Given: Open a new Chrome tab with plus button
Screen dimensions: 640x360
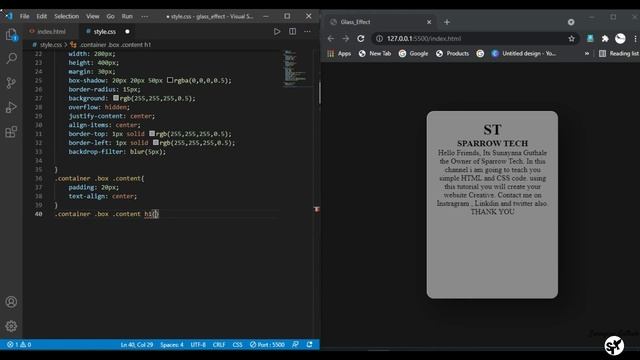Looking at the screenshot, I should pos(447,22).
